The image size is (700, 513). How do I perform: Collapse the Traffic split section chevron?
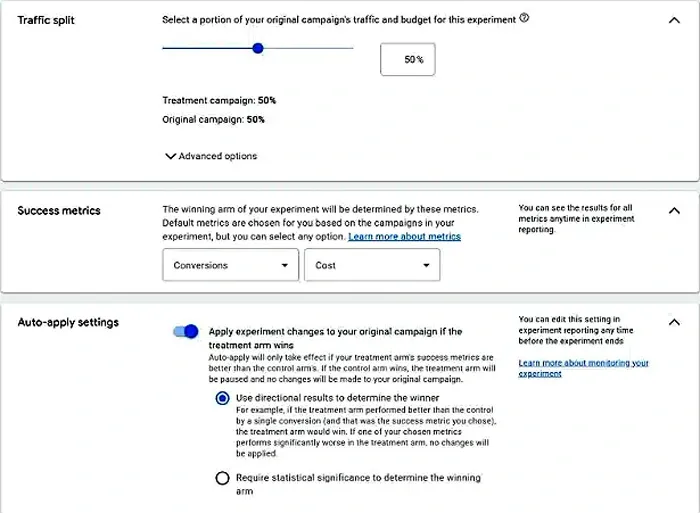click(x=674, y=21)
